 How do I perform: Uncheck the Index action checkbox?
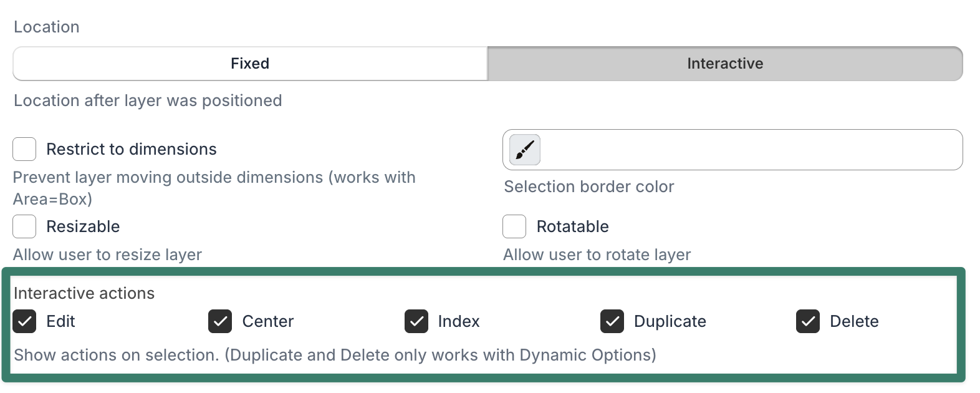(416, 321)
